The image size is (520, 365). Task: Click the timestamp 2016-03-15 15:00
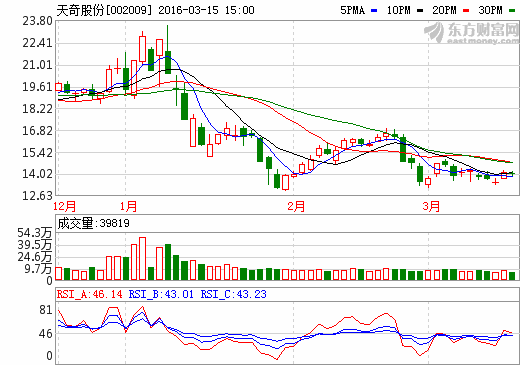point(206,10)
